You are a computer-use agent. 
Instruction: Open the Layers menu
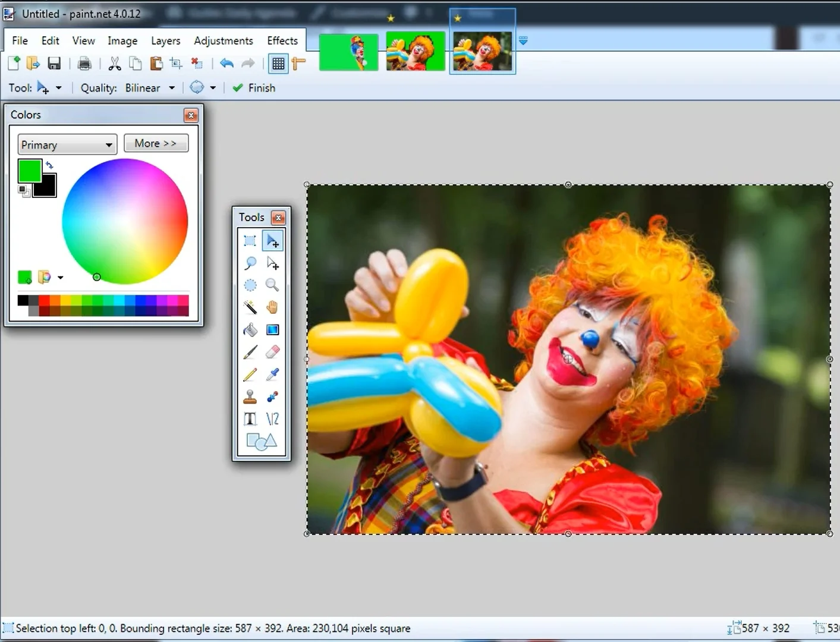click(x=165, y=40)
